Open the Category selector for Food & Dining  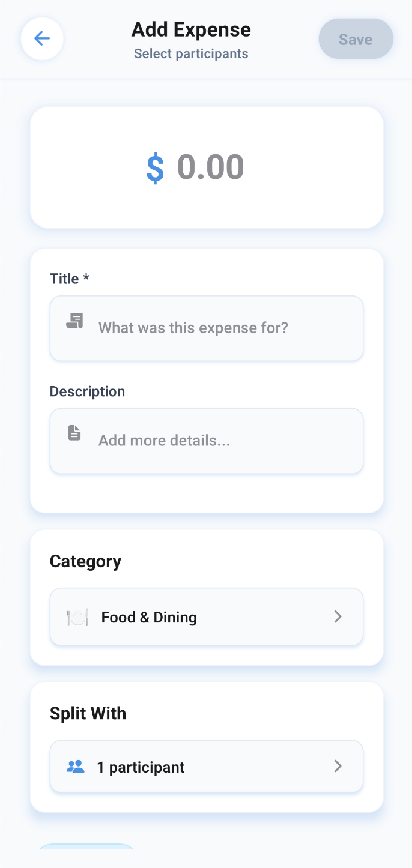(207, 616)
